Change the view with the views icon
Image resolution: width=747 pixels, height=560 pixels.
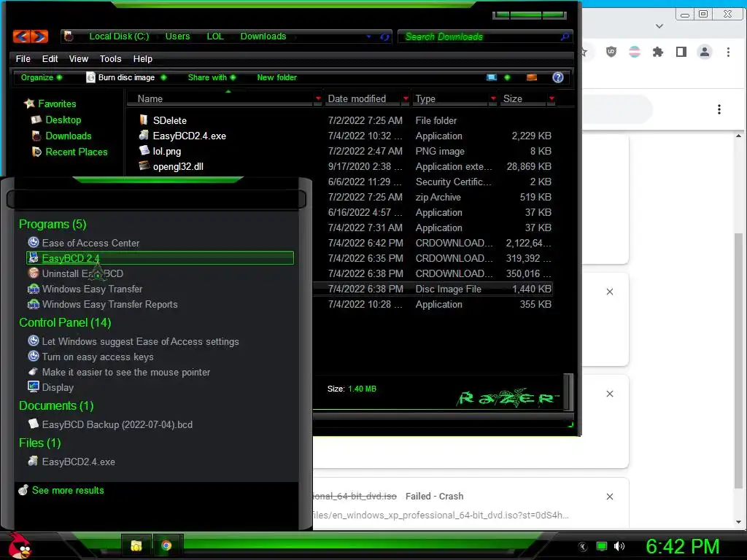coord(492,77)
